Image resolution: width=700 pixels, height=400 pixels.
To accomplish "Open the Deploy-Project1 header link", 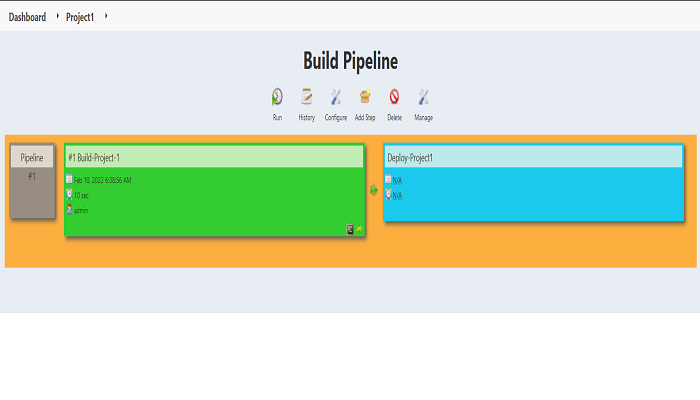I will [x=410, y=158].
